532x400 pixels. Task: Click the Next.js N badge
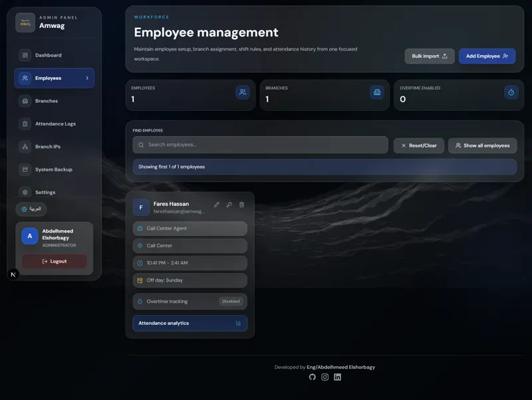coord(13,274)
